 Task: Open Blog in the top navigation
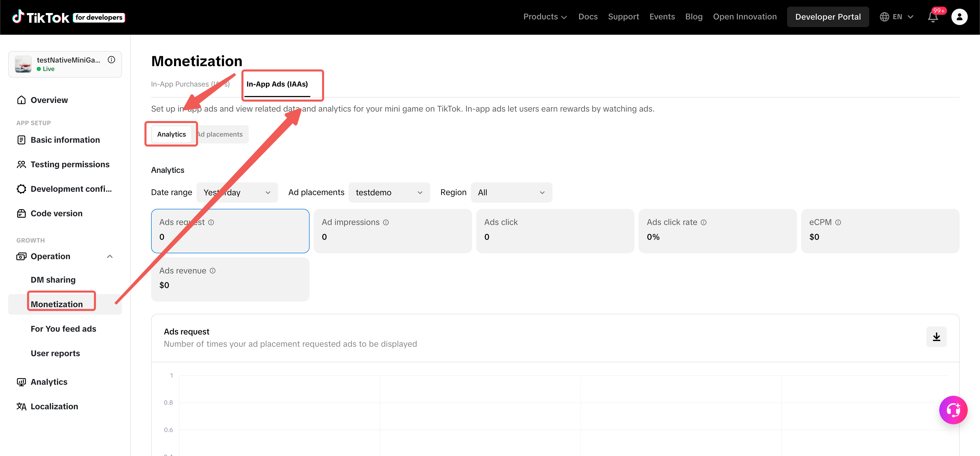pyautogui.click(x=694, y=17)
